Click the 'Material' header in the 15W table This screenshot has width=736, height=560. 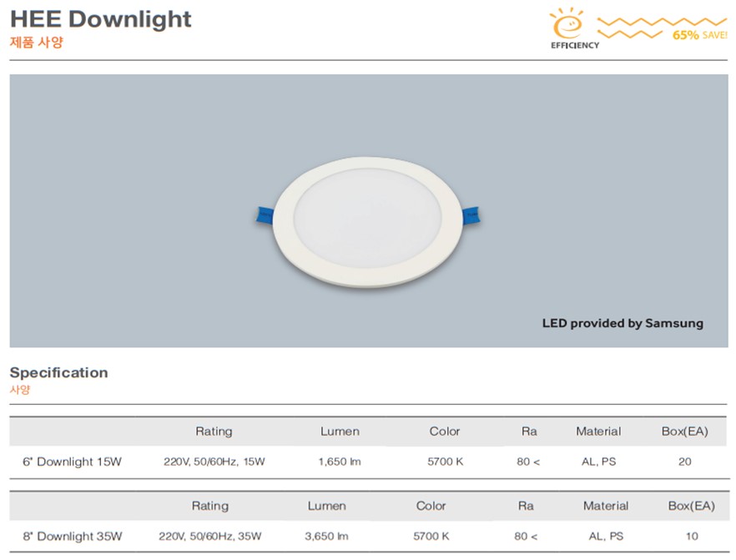598,431
